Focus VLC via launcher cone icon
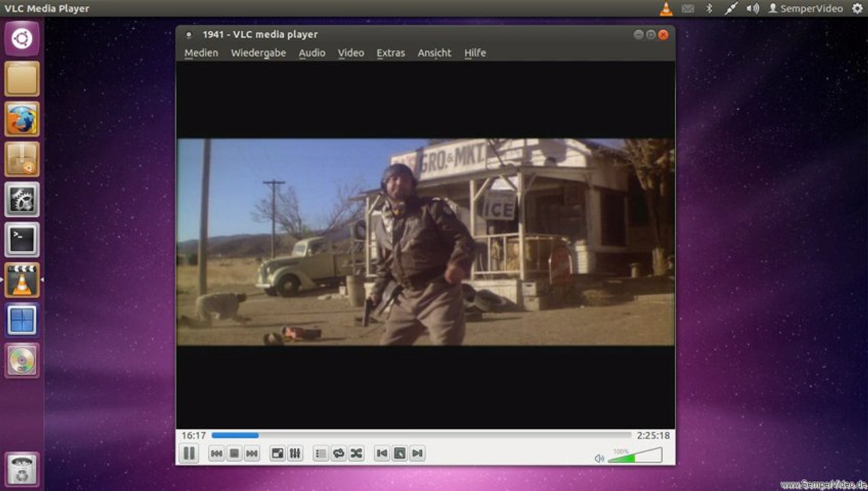The width and height of the screenshot is (868, 491). pos(22,280)
